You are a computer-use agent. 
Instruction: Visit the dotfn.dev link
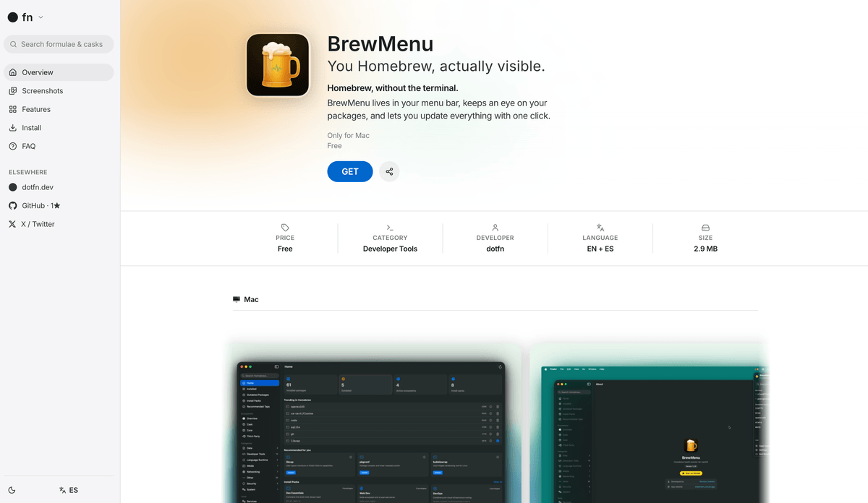[x=59, y=187]
